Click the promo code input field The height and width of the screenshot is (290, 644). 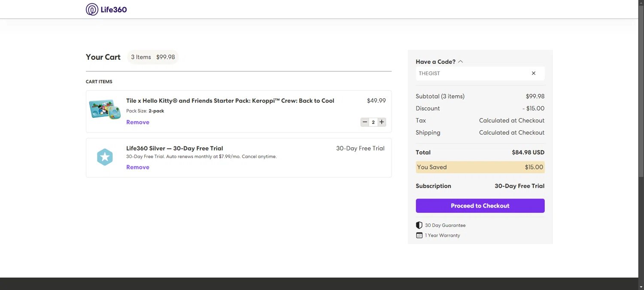[x=472, y=73]
